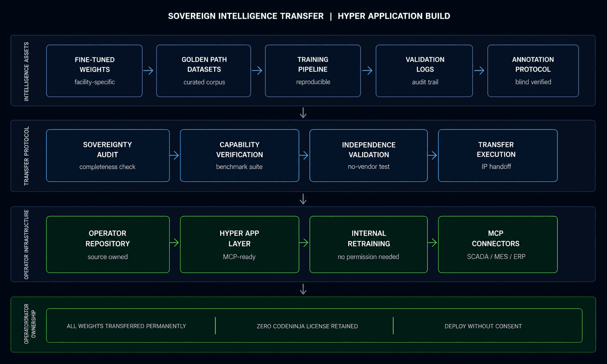Select the 'TRANSFER PROTOCOL' vertical row label
Image resolution: width=607 pixels, height=364 pixels.
click(26, 156)
